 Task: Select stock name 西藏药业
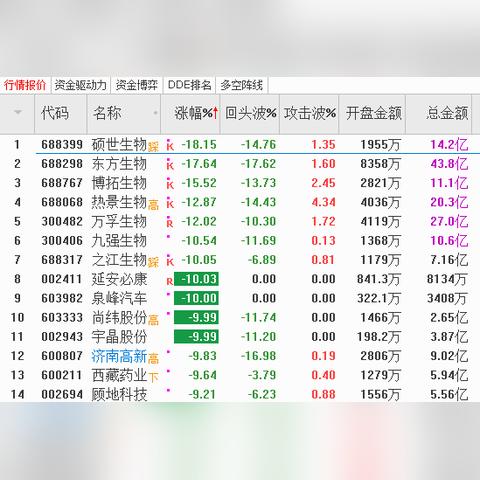[119, 375]
